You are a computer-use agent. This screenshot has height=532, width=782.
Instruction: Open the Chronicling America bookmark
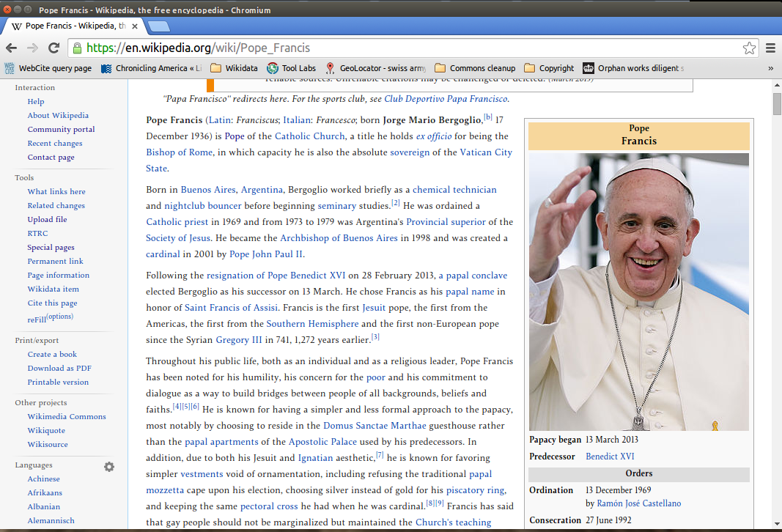[152, 68]
